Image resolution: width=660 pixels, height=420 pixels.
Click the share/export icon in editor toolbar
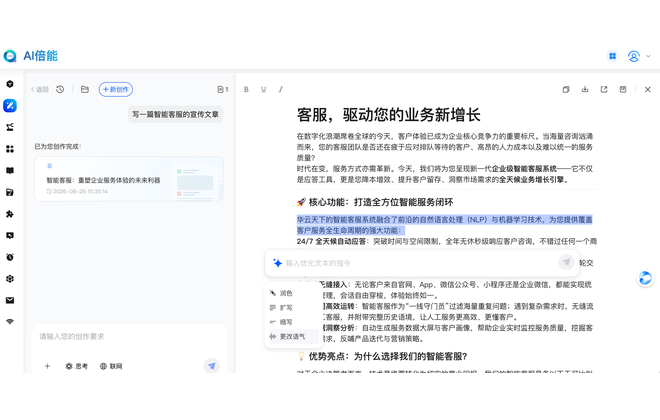pos(604,89)
